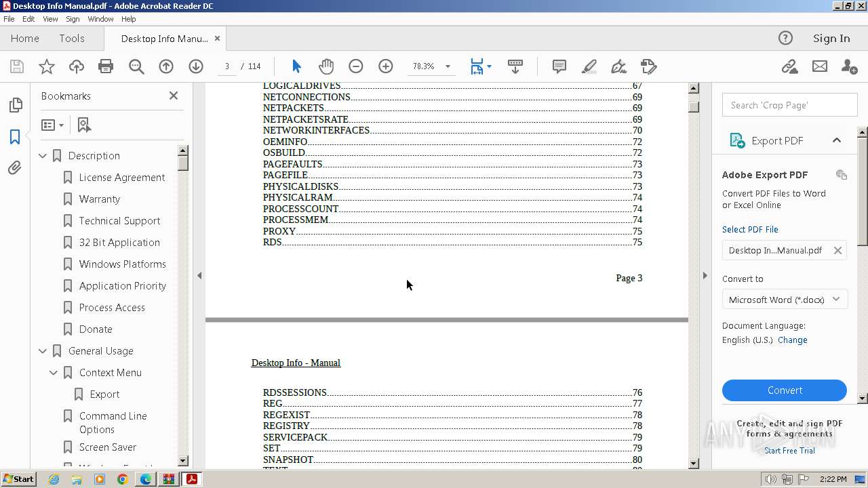
Task: Print the document
Action: pyautogui.click(x=106, y=66)
